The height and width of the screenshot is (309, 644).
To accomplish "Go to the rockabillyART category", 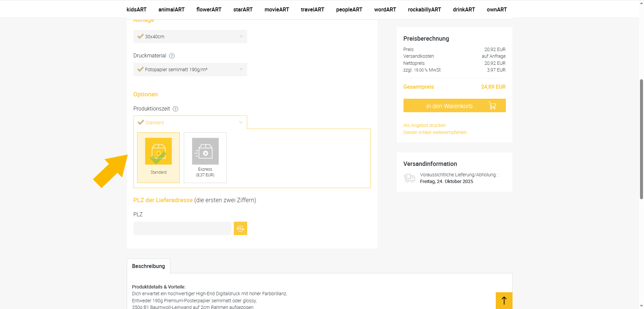I will pyautogui.click(x=424, y=10).
